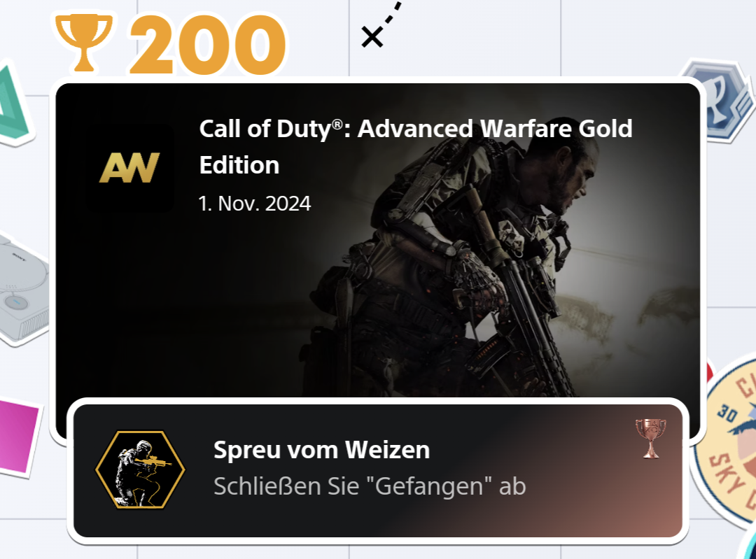Screen dimensions: 756x559
Task: Click the bronze trophy cup icon
Action: tap(650, 437)
